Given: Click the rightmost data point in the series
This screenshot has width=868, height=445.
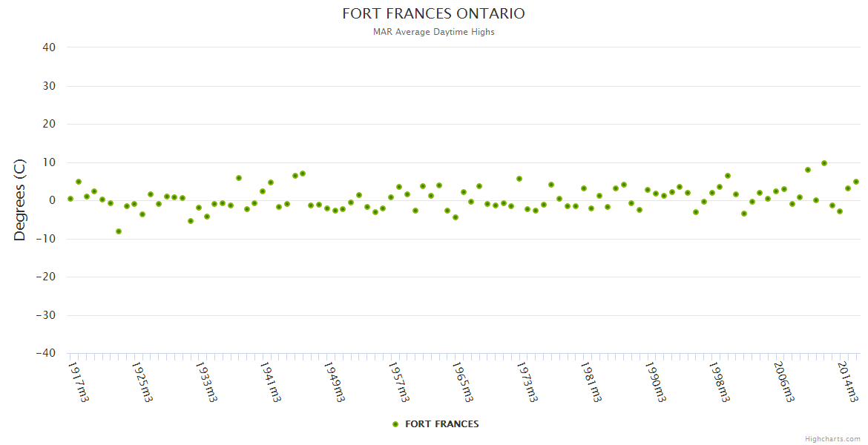Looking at the screenshot, I should pos(855,182).
